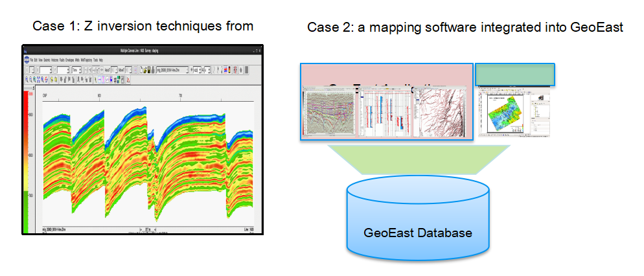Open the Wells menu

pos(77,60)
